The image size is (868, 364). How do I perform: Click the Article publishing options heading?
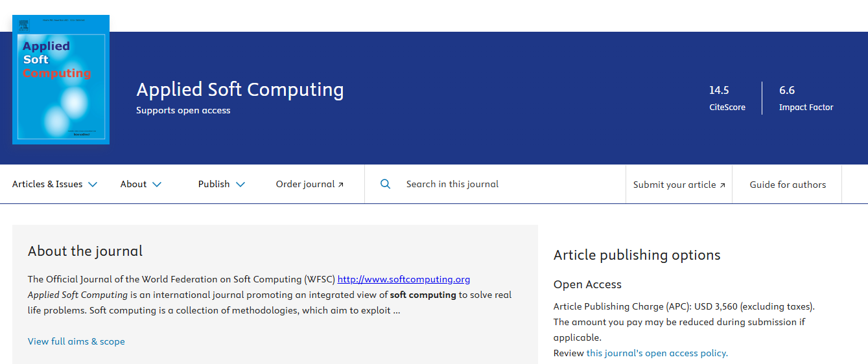(637, 255)
